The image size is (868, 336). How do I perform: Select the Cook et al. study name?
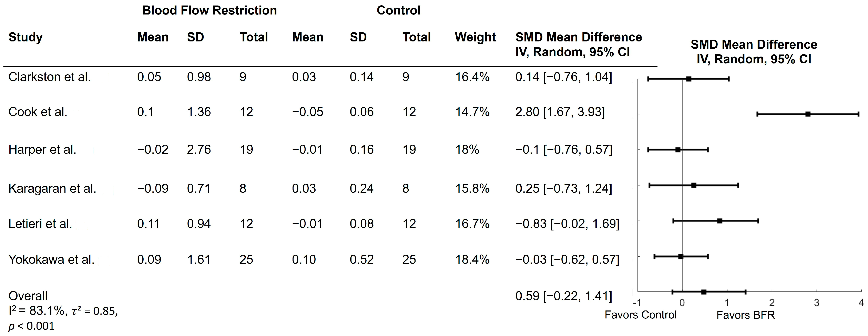tap(38, 112)
